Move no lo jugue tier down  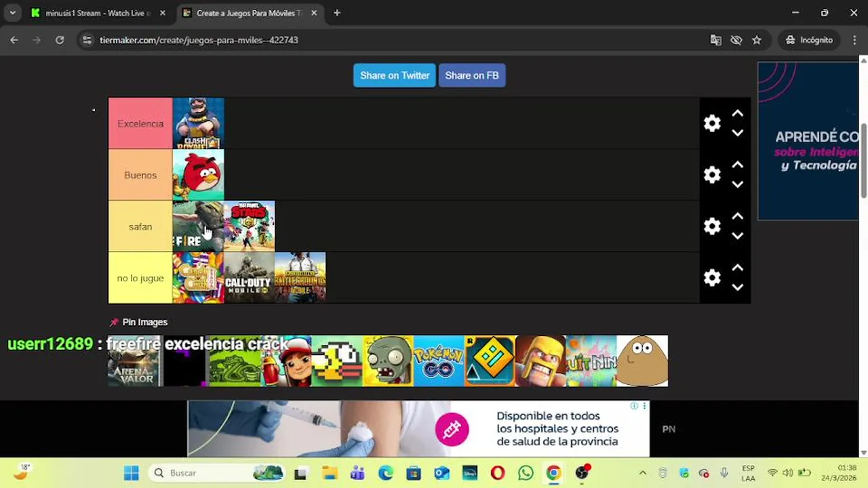tap(738, 287)
